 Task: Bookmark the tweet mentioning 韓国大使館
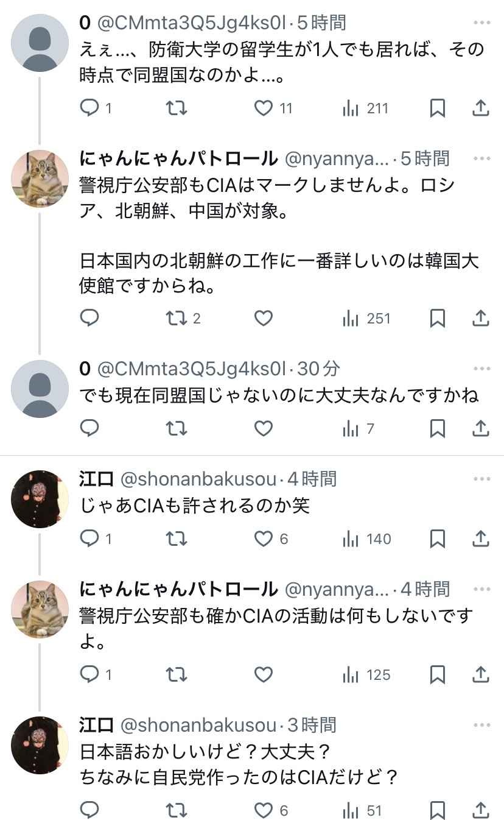tap(437, 318)
